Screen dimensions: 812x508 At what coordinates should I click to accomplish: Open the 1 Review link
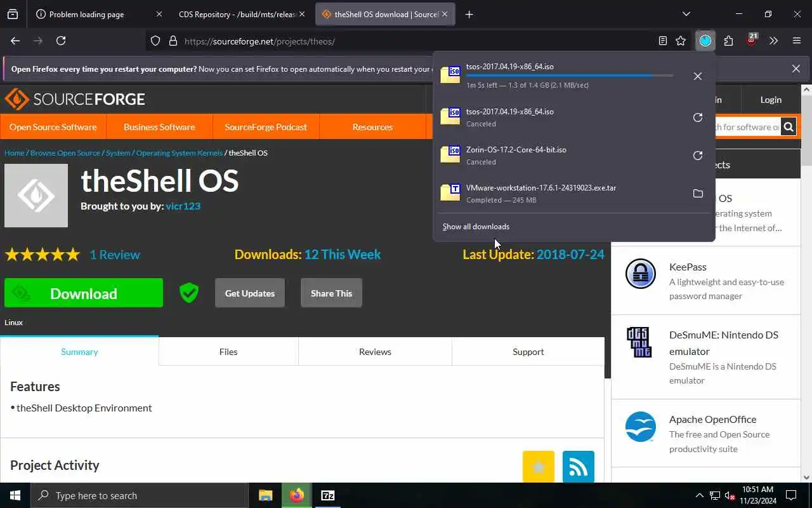click(x=115, y=255)
